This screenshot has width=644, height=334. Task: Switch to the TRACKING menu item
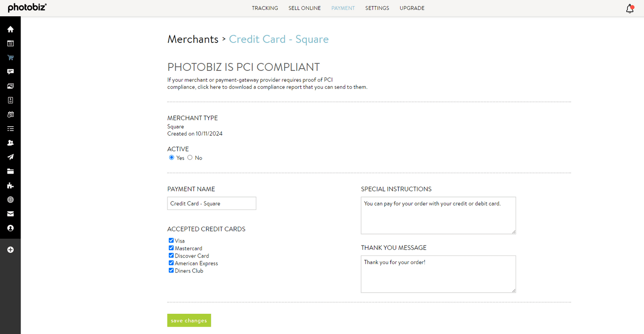click(x=264, y=8)
